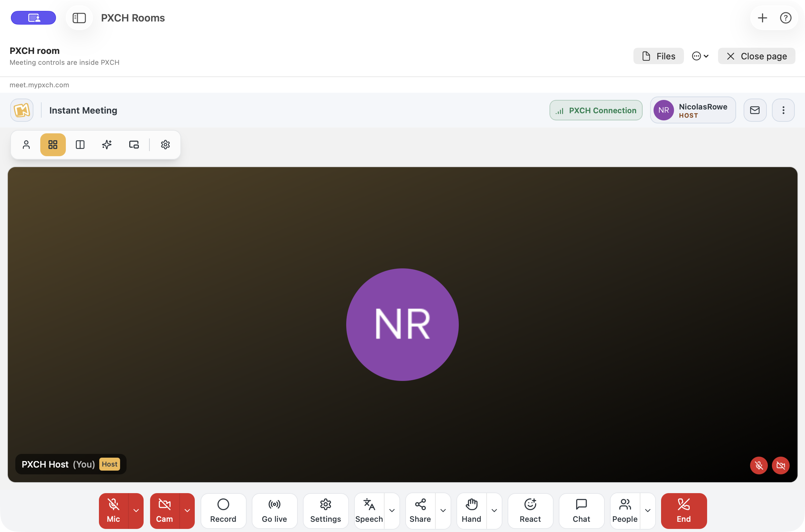Open meeting Settings in bottom toolbar
This screenshot has width=805, height=532.
click(x=326, y=511)
